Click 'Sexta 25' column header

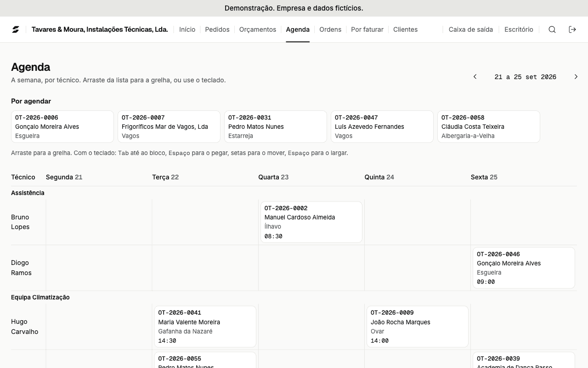point(484,177)
